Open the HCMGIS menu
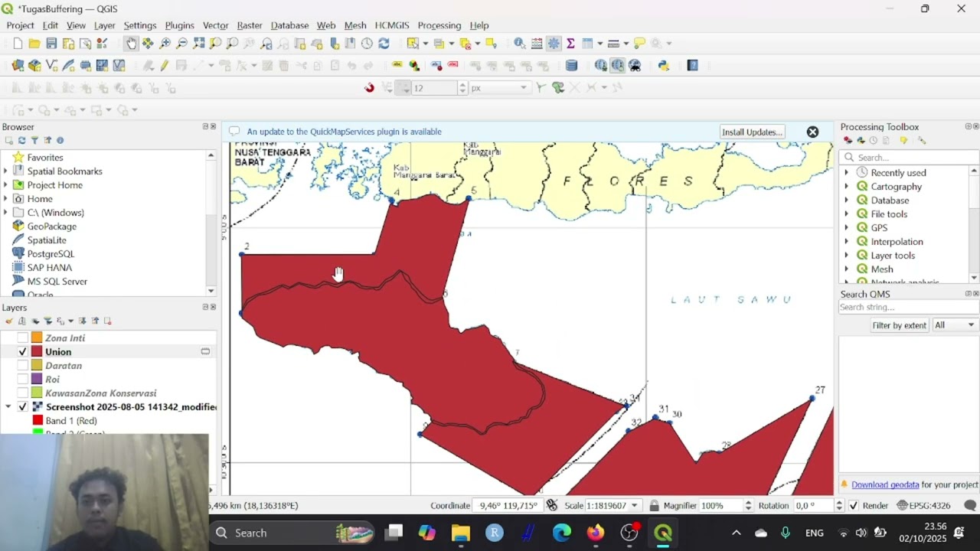 coord(392,25)
